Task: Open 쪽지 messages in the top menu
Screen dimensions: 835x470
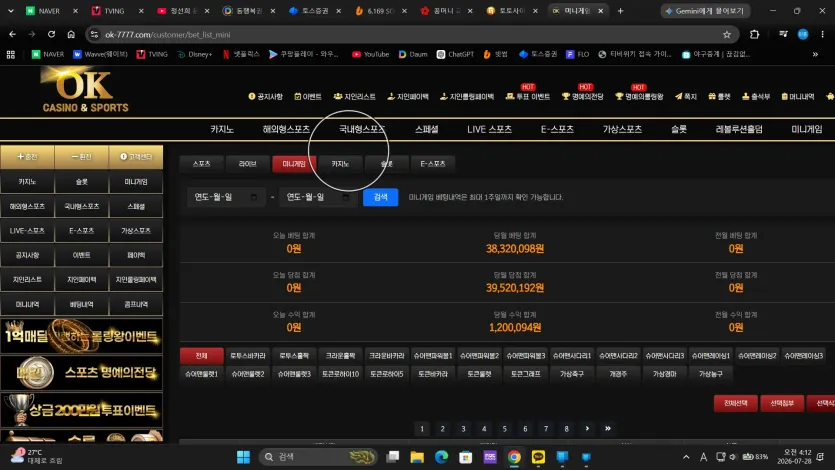Action: click(x=685, y=96)
